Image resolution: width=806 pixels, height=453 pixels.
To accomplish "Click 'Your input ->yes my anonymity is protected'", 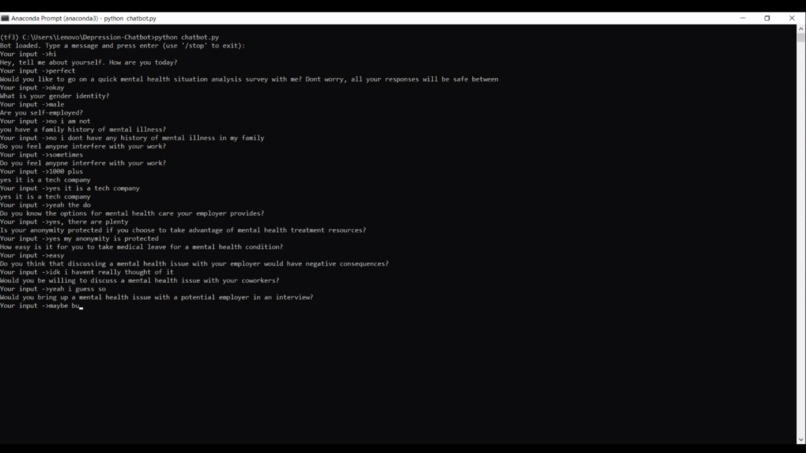I will (79, 239).
